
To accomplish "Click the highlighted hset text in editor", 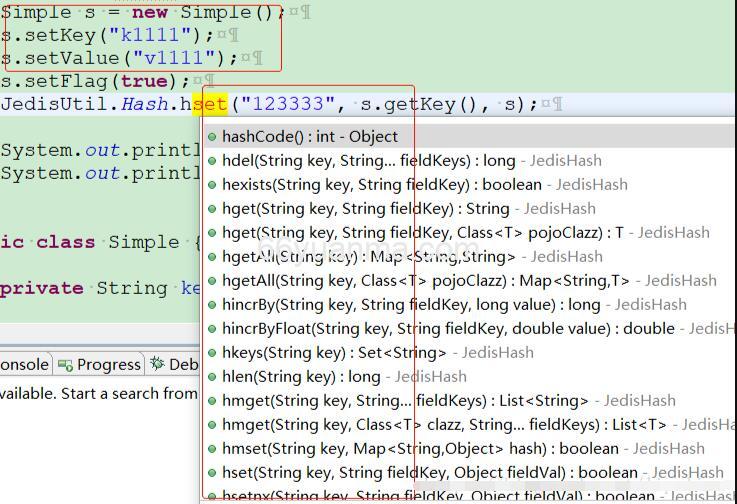I will click(210, 104).
